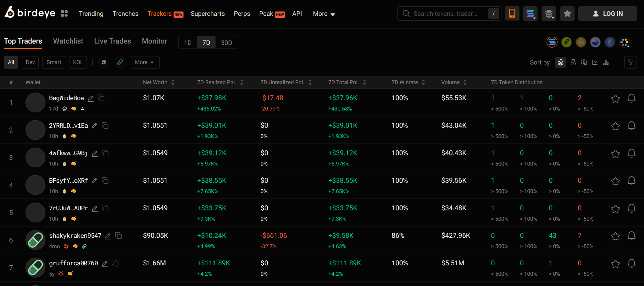
Task: Sort by trending flame icon
Action: (x=560, y=62)
